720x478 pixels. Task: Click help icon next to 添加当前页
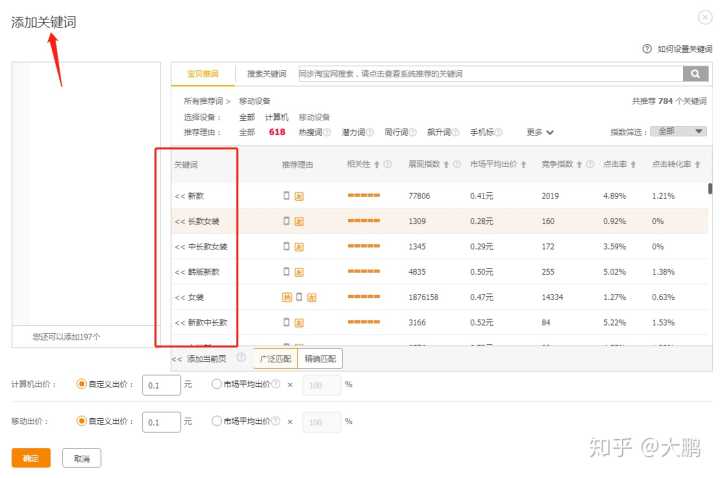tap(241, 358)
